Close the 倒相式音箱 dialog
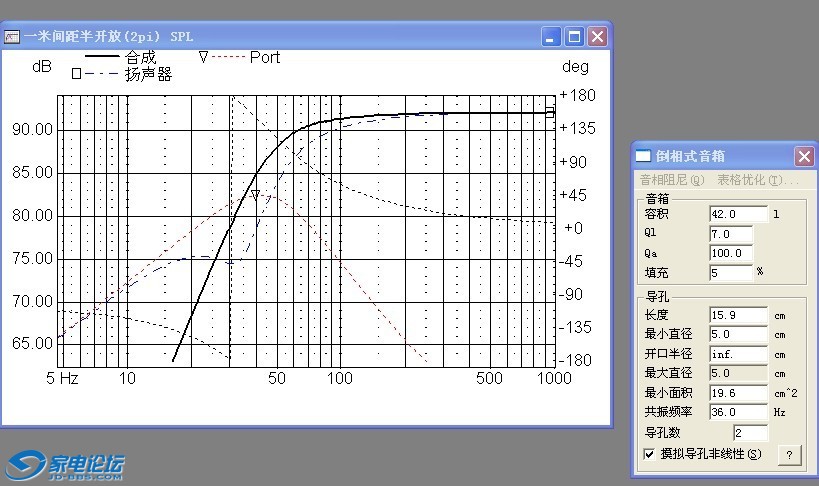Viewport: 819px width, 486px height. 803,157
